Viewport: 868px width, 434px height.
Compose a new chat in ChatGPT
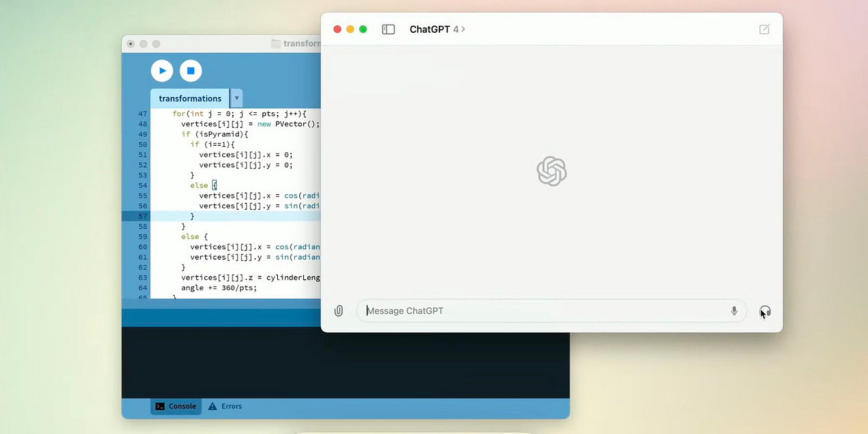(764, 29)
